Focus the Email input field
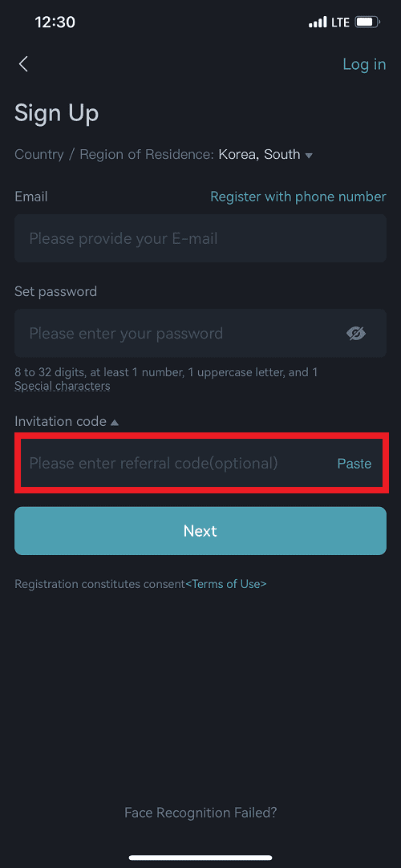 tap(200, 238)
